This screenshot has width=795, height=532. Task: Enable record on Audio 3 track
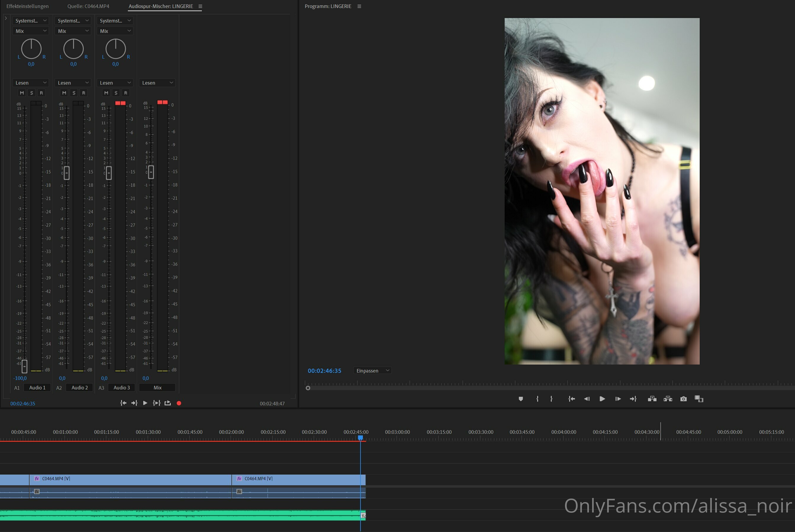[125, 93]
